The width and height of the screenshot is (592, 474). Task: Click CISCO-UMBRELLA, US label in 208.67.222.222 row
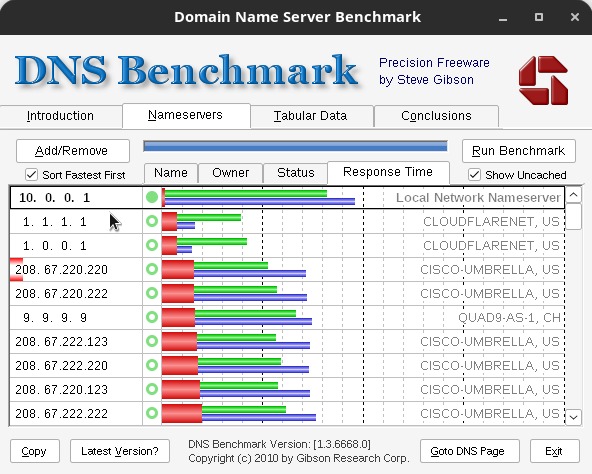point(490,414)
